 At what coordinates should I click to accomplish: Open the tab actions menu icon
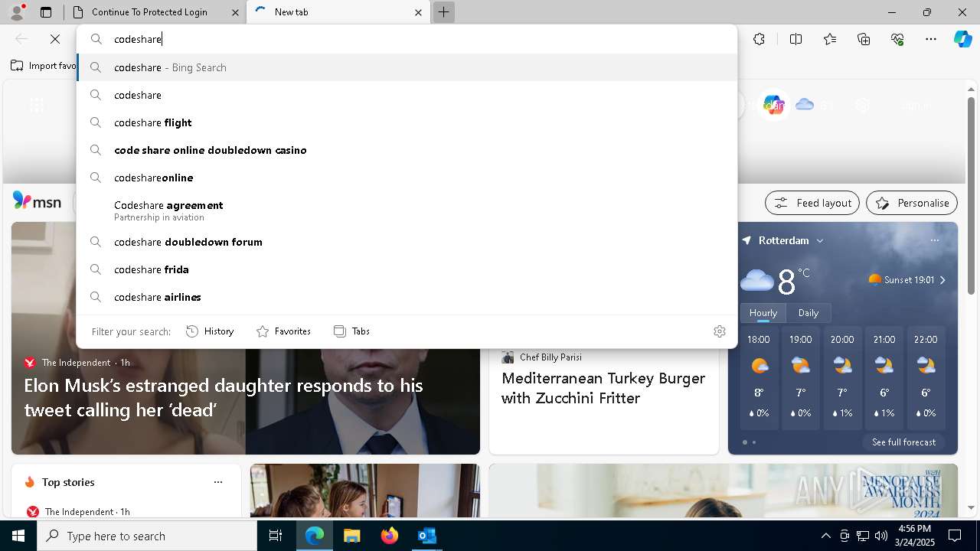tap(46, 12)
